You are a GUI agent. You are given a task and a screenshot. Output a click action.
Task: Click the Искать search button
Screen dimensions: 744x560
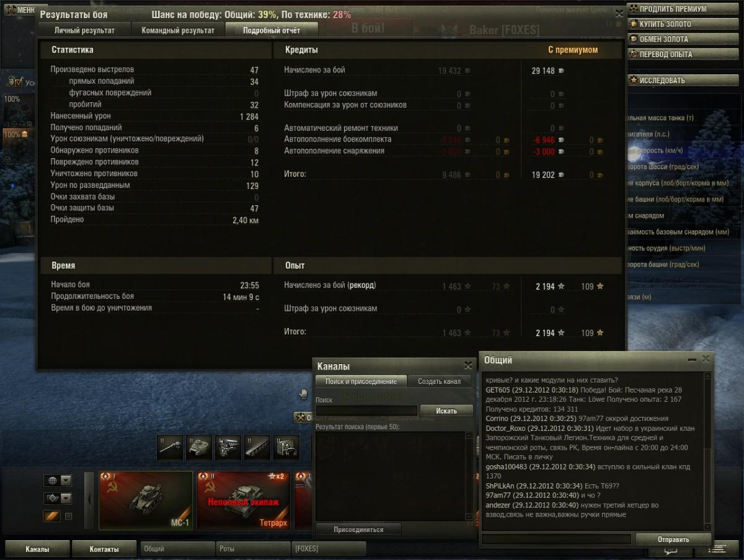(446, 411)
